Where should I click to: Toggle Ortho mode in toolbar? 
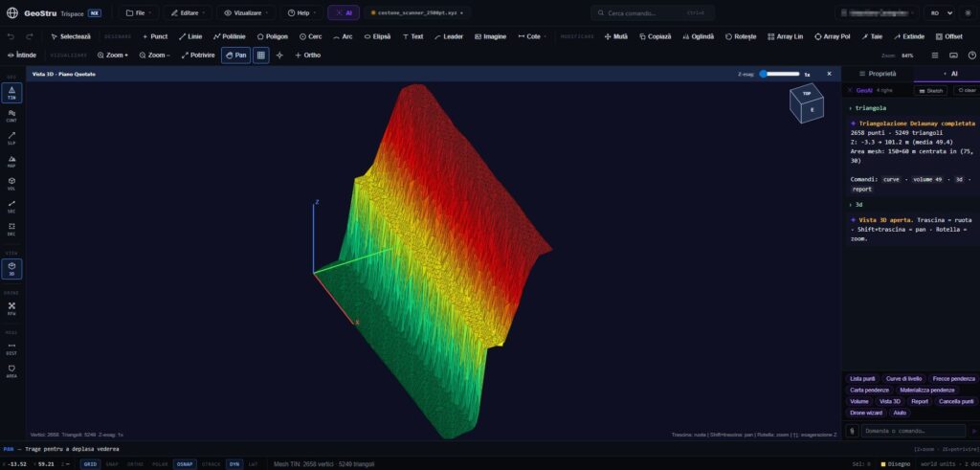pos(307,55)
